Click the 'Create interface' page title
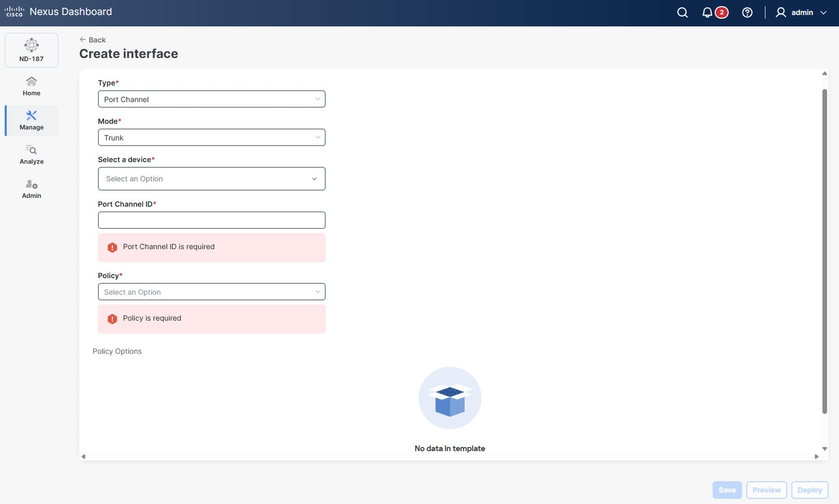 coord(128,54)
